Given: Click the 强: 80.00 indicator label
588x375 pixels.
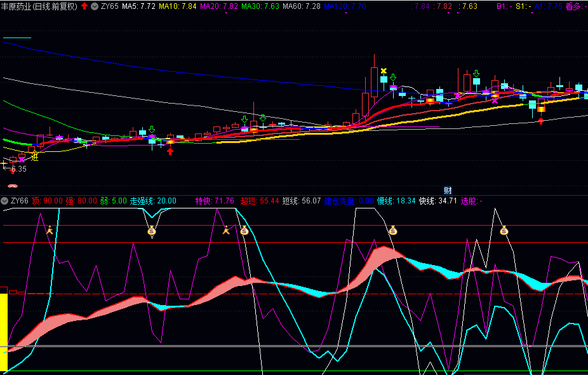Looking at the screenshot, I should pos(81,201).
